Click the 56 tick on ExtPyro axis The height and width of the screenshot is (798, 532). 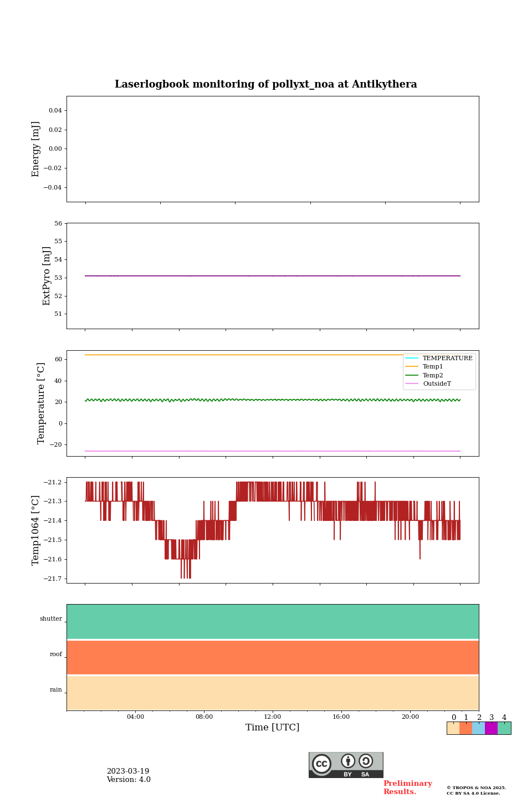59,223
